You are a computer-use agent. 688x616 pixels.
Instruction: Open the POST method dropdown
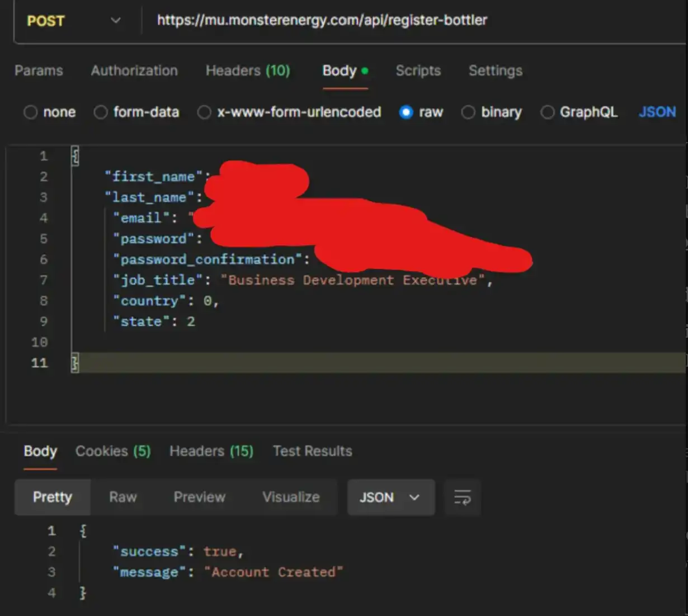point(73,21)
